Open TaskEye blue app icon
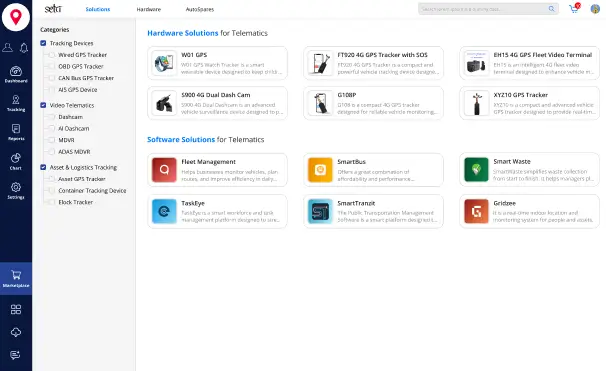Screen dimensions: 606x371 164,211
